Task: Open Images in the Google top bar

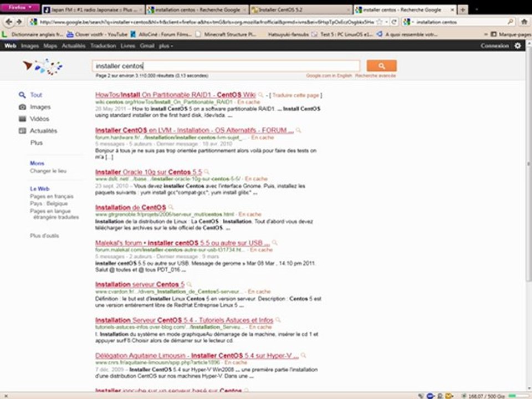Action: pos(30,46)
